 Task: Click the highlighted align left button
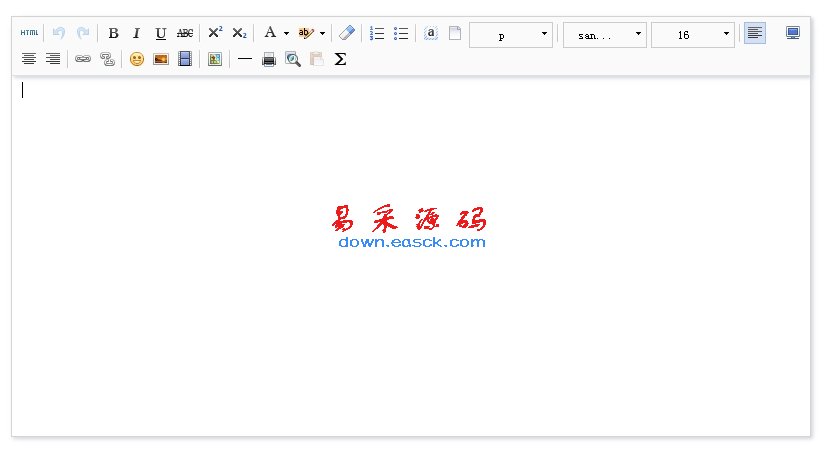[x=755, y=33]
